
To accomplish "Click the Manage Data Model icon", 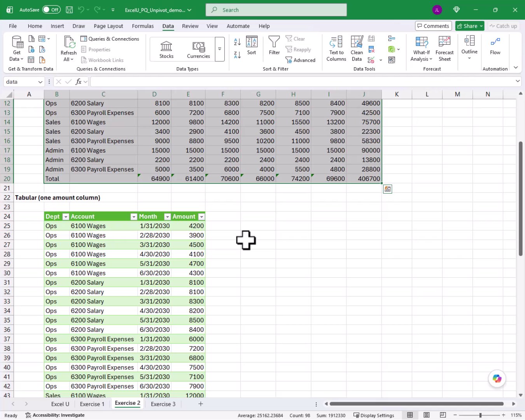I will pos(392,60).
